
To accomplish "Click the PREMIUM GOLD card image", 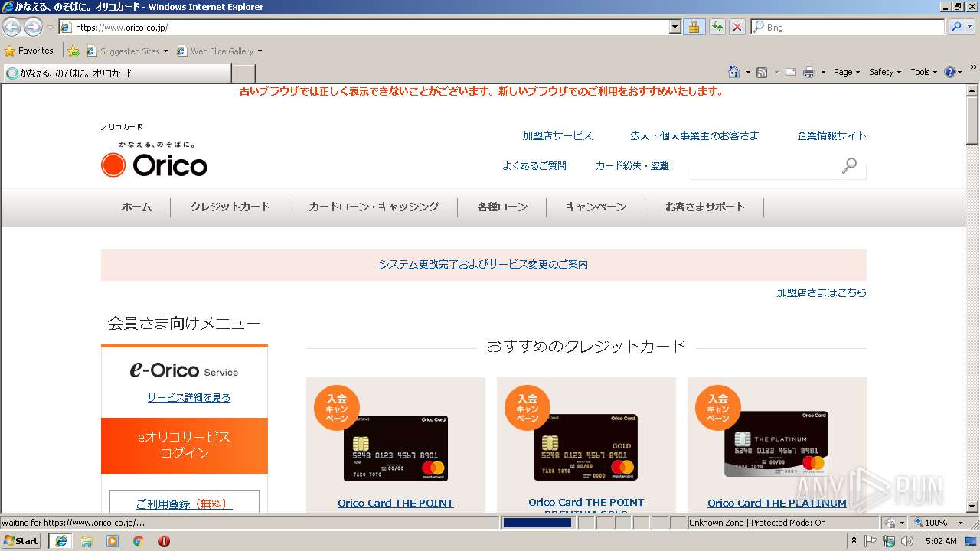I will (x=586, y=448).
